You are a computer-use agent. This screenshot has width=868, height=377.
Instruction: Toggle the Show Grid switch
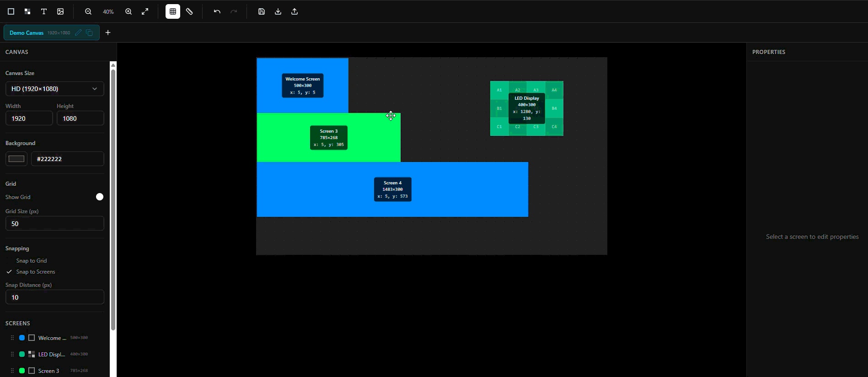coord(100,197)
